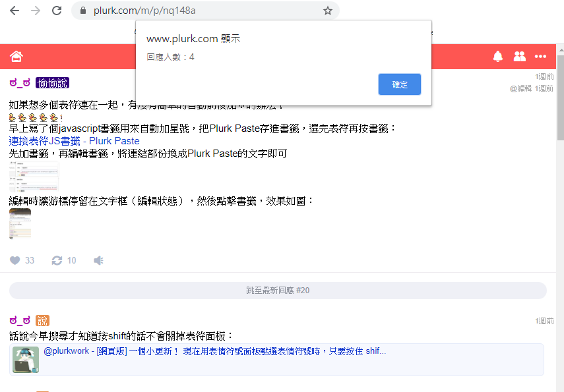Click the replurk count 10
564x392 pixels.
[72, 260]
